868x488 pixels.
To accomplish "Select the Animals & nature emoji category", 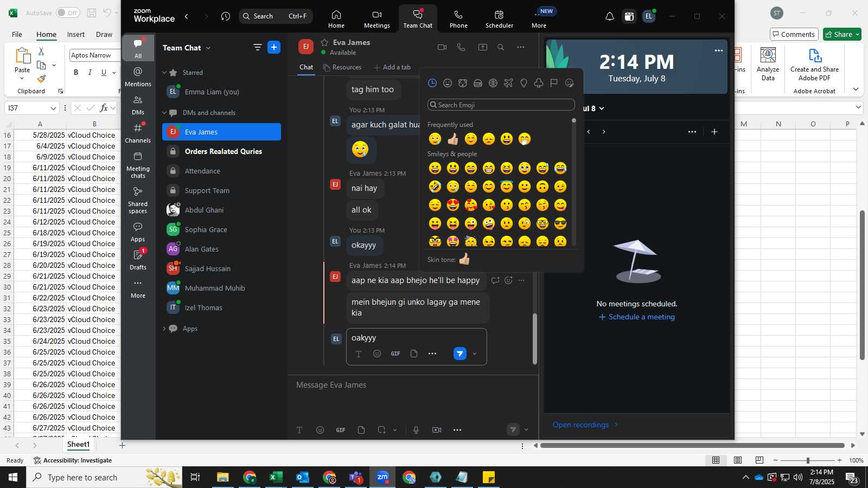I will pyautogui.click(x=463, y=83).
